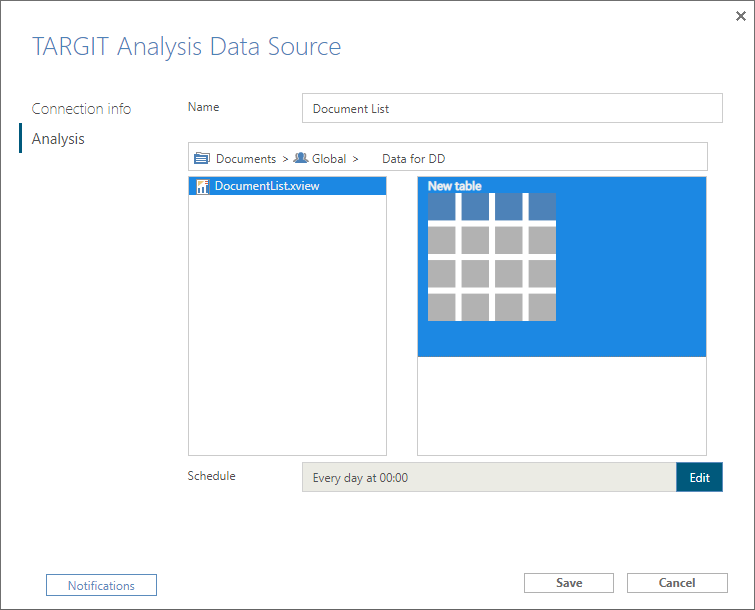
Task: Click the Schedule field showing Every day at 00:00
Action: tap(489, 477)
